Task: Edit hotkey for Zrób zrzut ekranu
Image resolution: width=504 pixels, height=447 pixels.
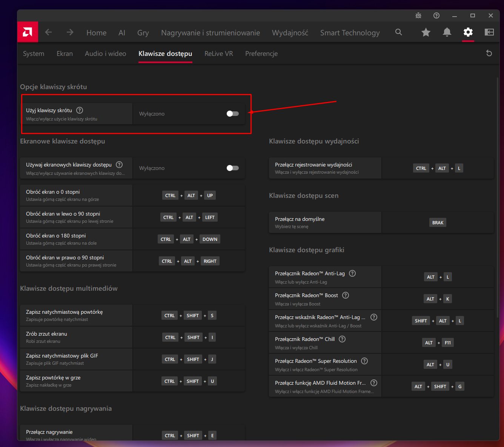Action: (x=189, y=338)
